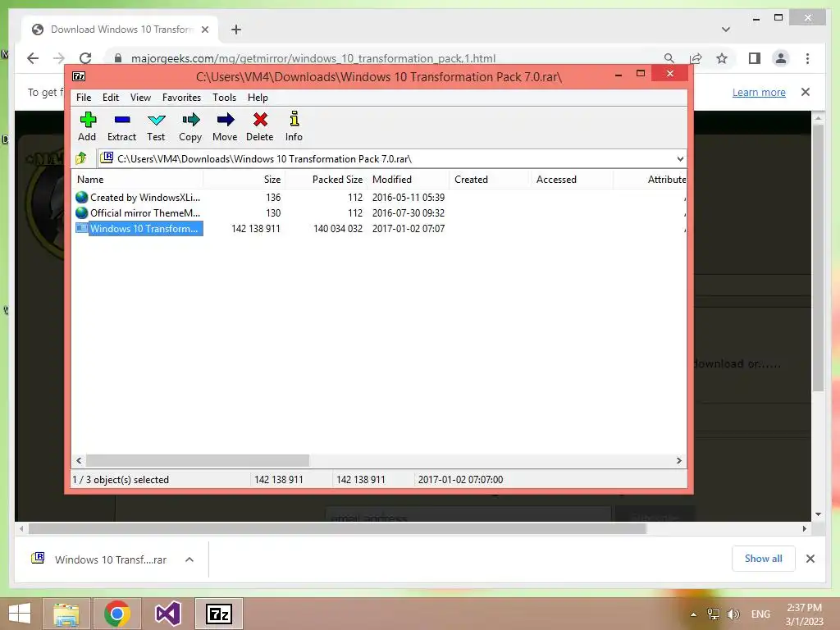Open Windows Start button
The height and width of the screenshot is (630, 840).
20,614
